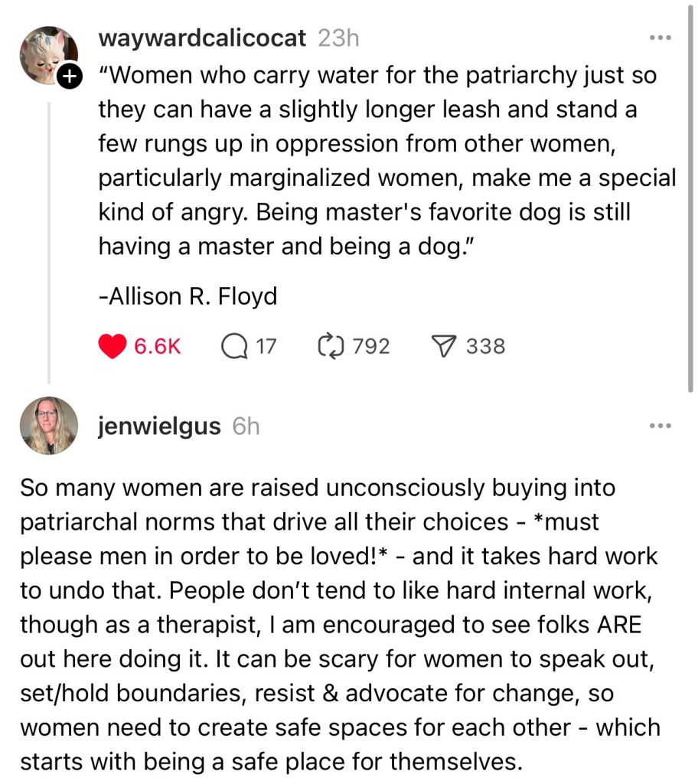The width and height of the screenshot is (698, 784).
Task: Click the 23h timestamp on the post
Action: click(338, 38)
